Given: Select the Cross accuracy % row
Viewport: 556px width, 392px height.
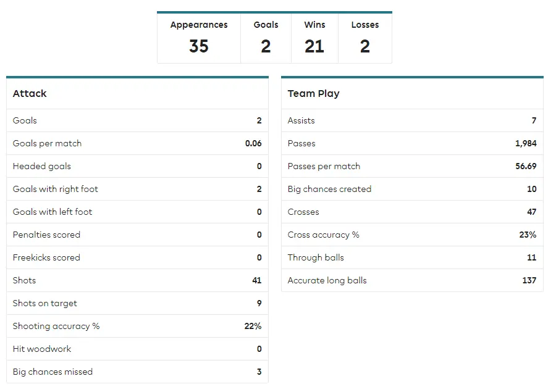Looking at the screenshot, I should pyautogui.click(x=412, y=235).
